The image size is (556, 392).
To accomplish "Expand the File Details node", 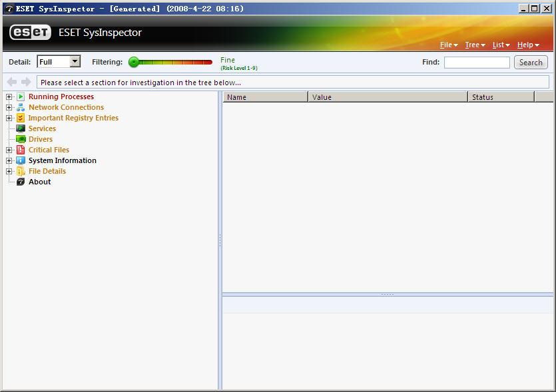I will (9, 171).
